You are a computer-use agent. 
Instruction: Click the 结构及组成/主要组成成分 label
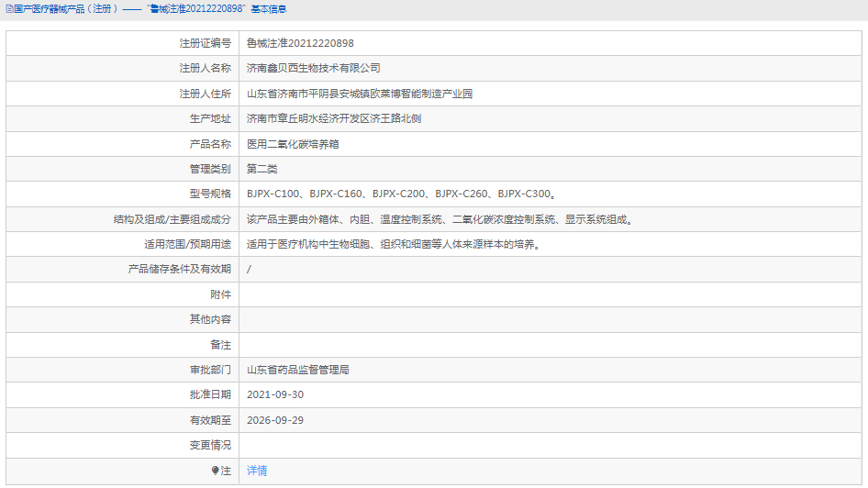point(172,219)
